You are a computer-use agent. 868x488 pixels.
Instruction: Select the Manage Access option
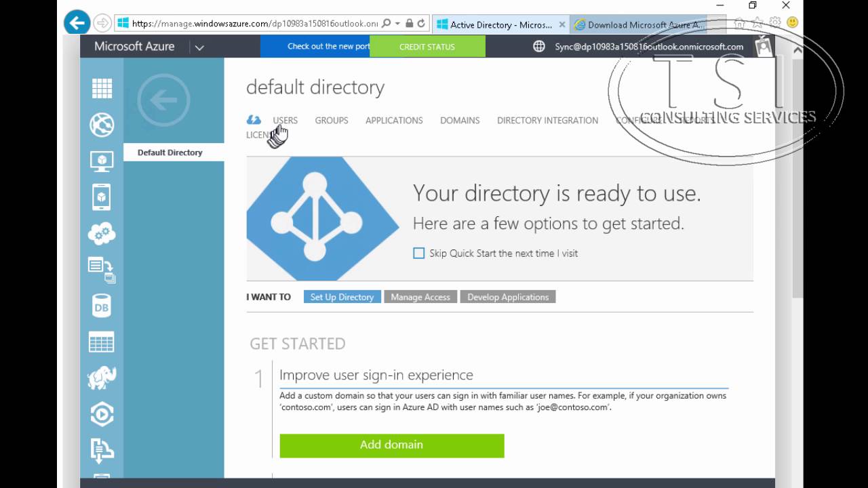click(x=420, y=297)
